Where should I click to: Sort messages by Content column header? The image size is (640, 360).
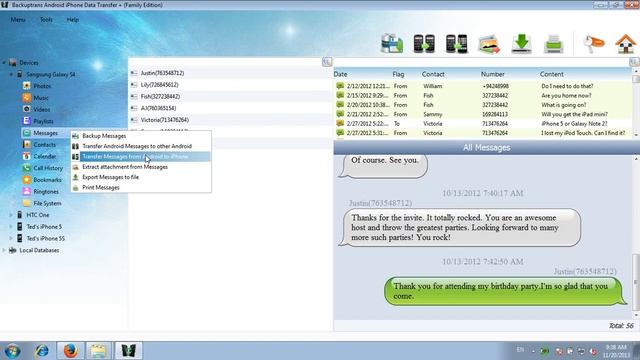point(551,74)
